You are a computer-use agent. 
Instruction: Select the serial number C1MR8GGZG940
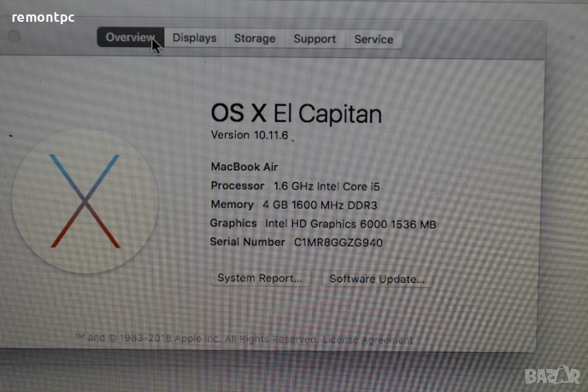click(338, 243)
